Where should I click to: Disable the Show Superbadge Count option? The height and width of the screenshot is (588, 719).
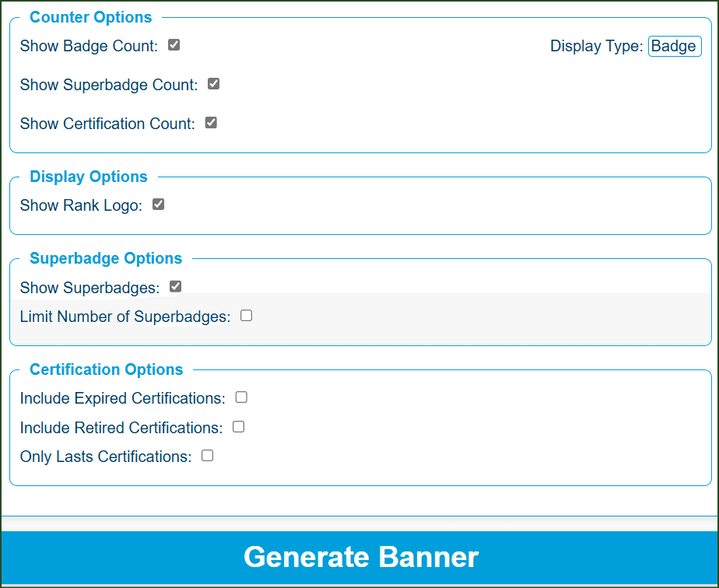[x=213, y=84]
